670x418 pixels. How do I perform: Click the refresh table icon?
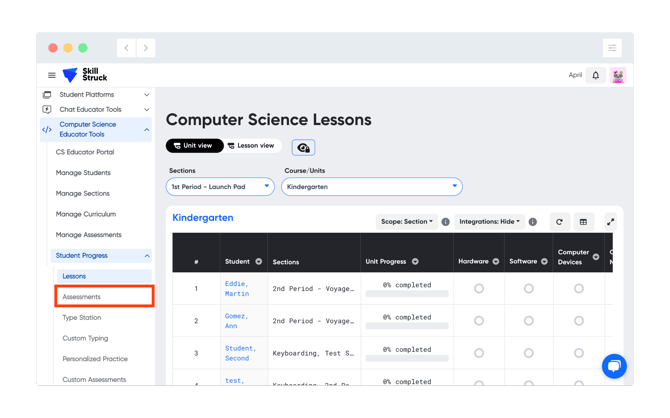point(559,222)
